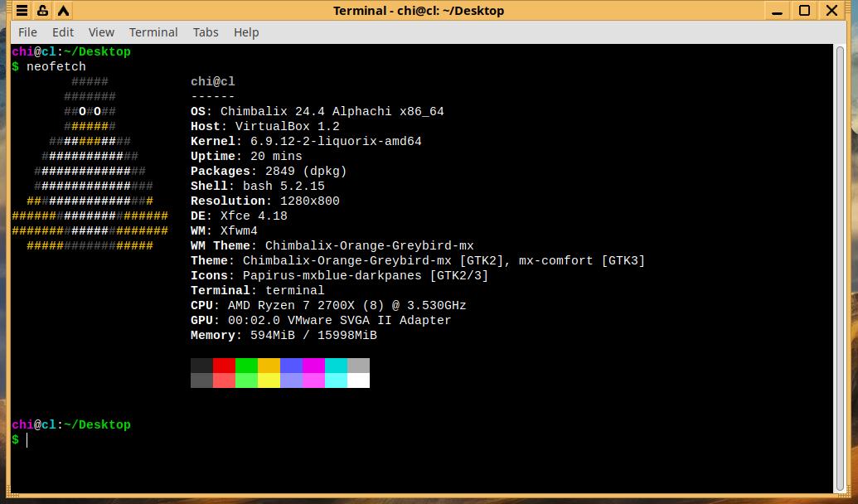
Task: Click the shade/roll-up arrow icon in title bar
Action: point(64,11)
